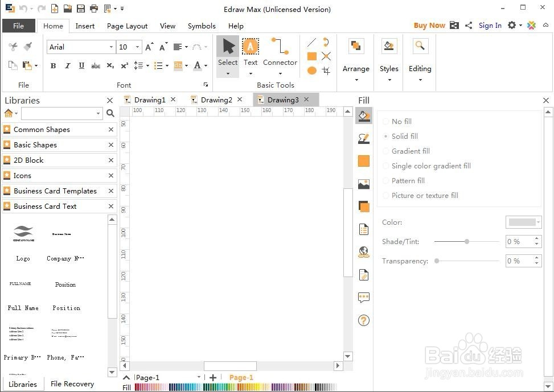Click the Sign In link
Viewport: 554px width, 392px height.
490,26
